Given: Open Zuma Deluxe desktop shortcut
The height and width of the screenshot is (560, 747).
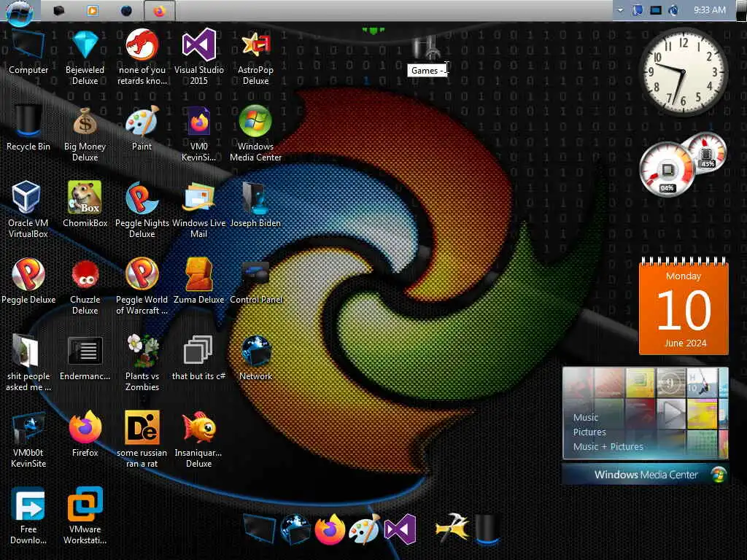Looking at the screenshot, I should click(198, 281).
